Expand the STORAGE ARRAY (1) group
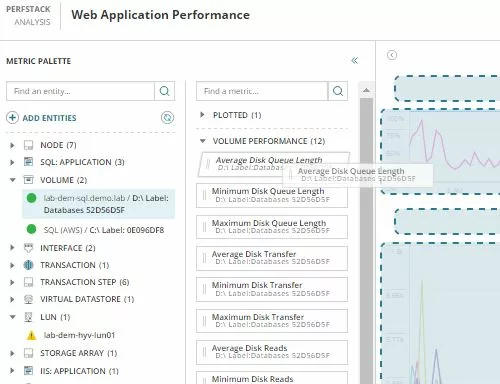 coord(12,353)
